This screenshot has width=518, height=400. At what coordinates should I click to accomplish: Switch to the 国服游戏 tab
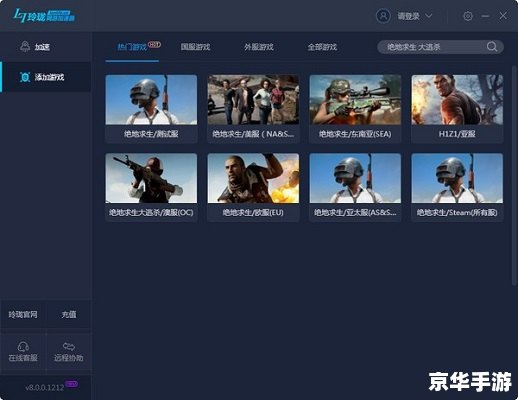[195, 47]
